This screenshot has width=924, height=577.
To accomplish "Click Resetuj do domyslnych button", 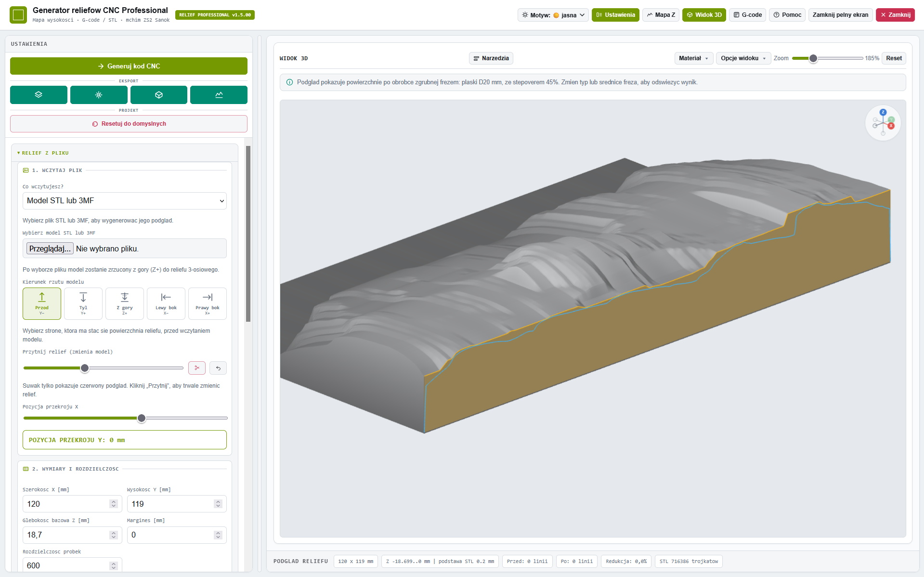I will point(129,124).
